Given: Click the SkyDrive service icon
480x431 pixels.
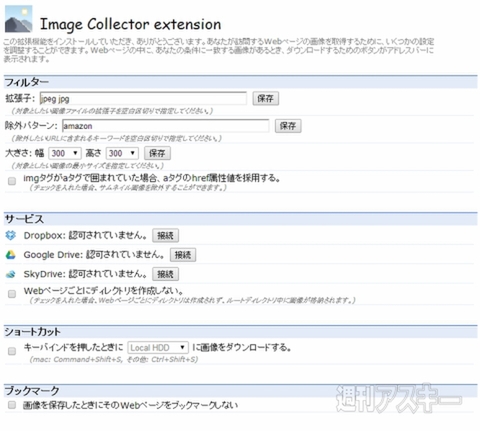Looking at the screenshot, I should 11,274.
